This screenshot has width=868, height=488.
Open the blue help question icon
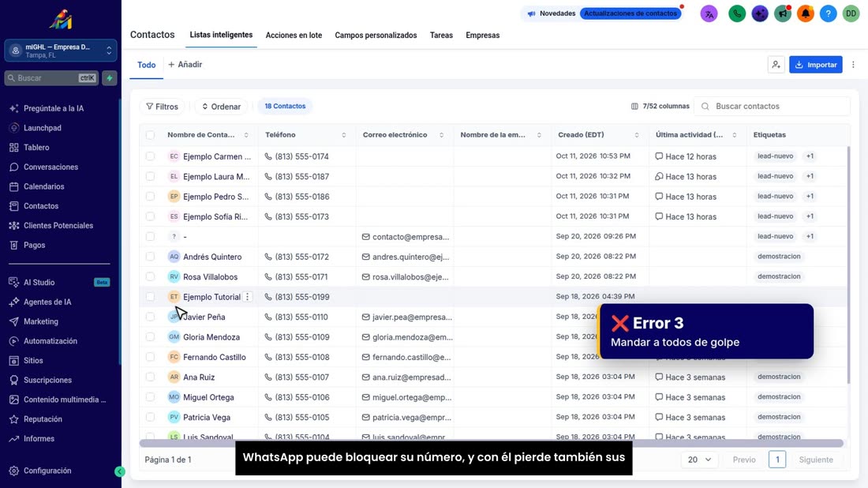828,14
